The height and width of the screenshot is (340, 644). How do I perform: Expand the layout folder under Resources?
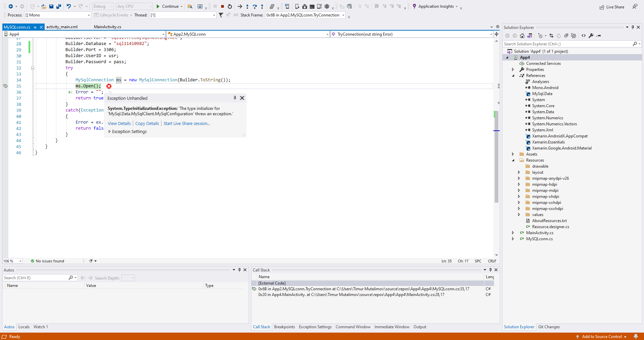point(519,172)
